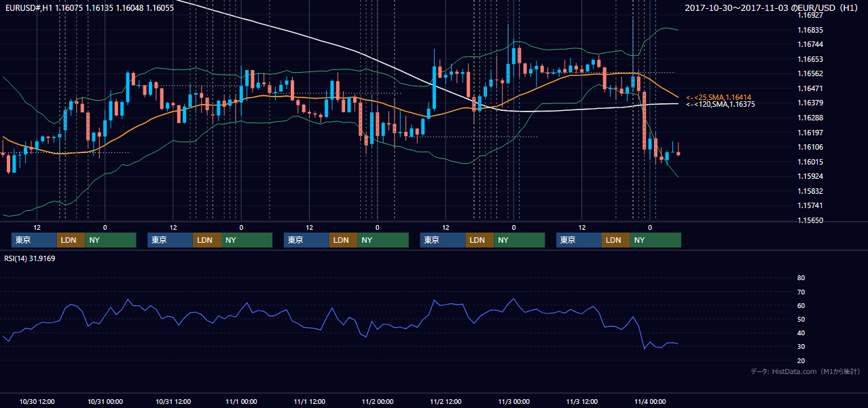Image resolution: width=868 pixels, height=408 pixels.
Task: Select the 10/31 00:00 time label
Action: [x=105, y=401]
